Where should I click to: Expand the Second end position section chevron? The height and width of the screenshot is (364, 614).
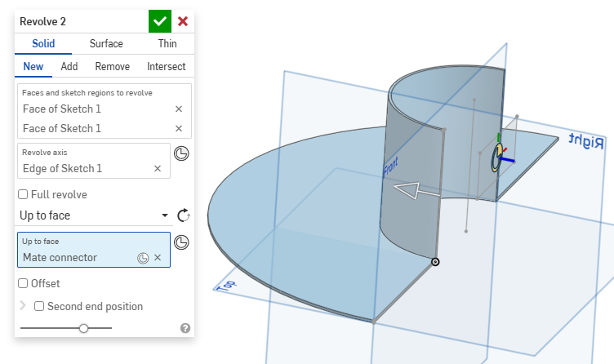tap(23, 306)
